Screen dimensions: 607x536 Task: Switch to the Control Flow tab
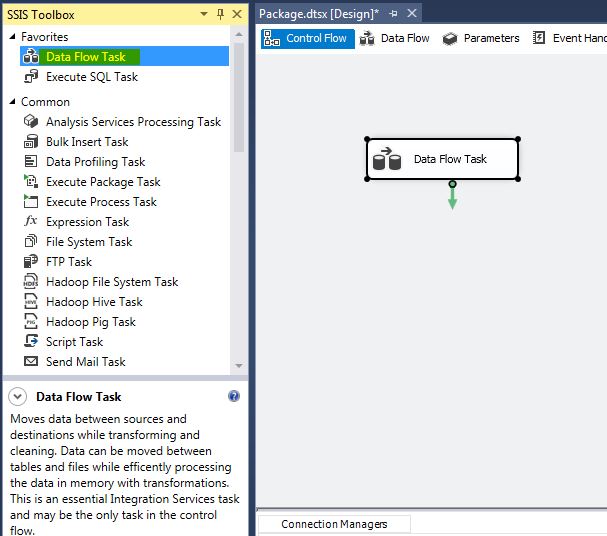point(308,38)
